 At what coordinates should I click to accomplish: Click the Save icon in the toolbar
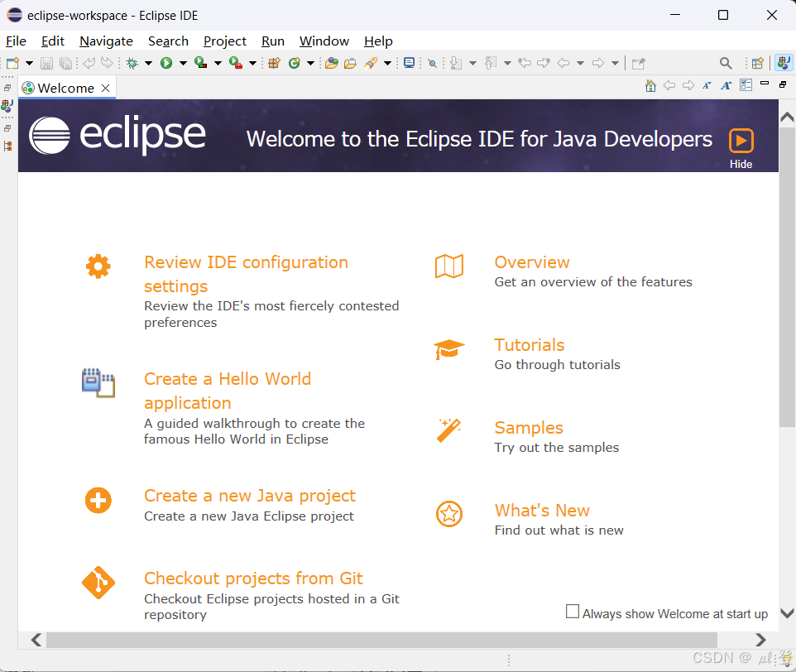coord(46,63)
